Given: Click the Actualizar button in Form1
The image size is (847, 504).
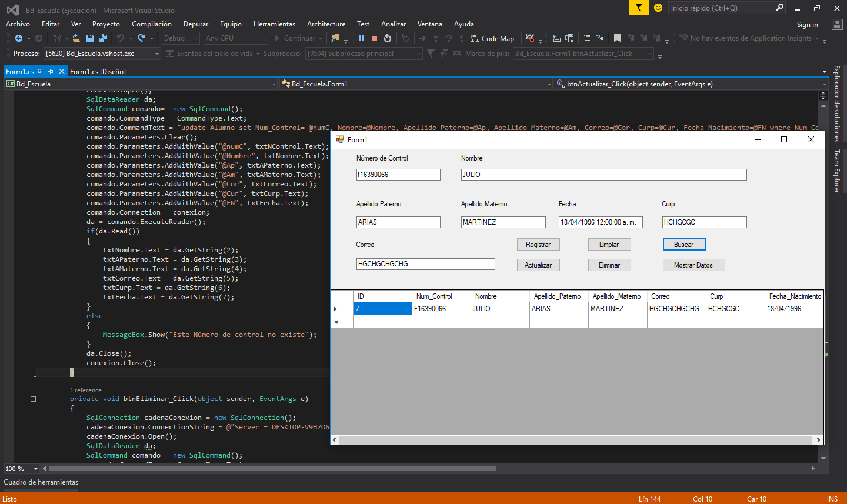Looking at the screenshot, I should (x=538, y=265).
